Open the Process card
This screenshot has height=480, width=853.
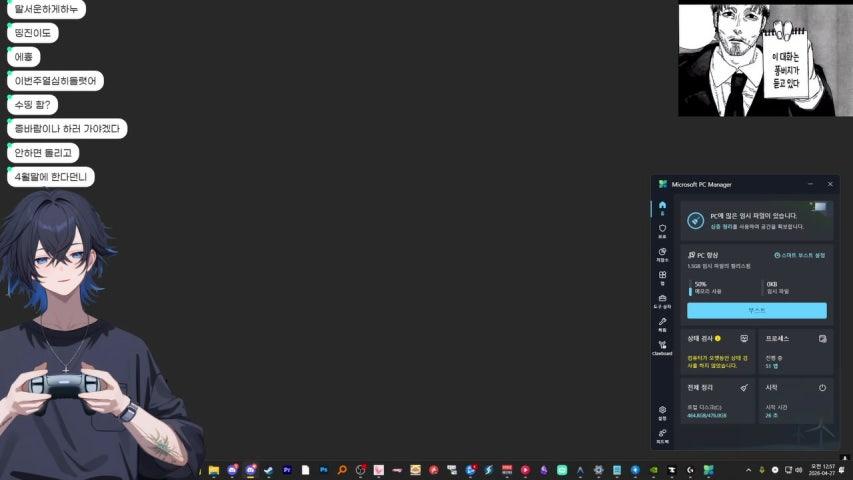pos(796,352)
